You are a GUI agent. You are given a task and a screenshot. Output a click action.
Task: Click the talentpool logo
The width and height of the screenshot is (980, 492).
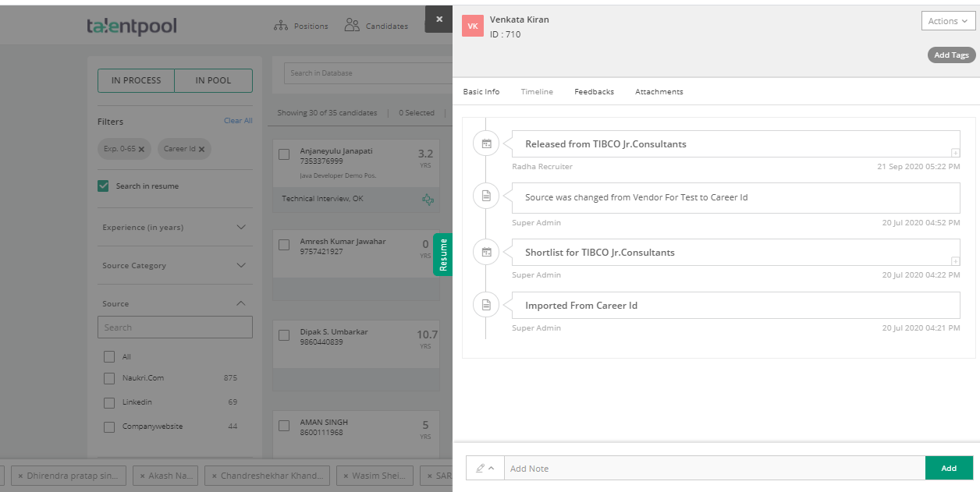tap(131, 25)
